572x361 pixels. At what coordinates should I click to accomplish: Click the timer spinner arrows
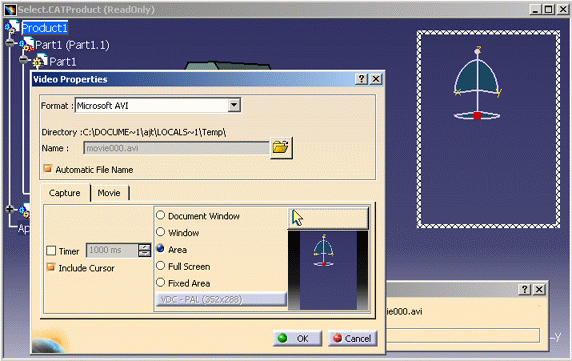(x=144, y=250)
